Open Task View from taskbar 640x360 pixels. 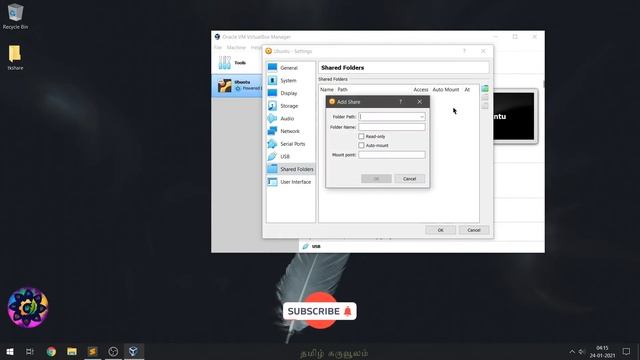pyautogui.click(x=30, y=351)
